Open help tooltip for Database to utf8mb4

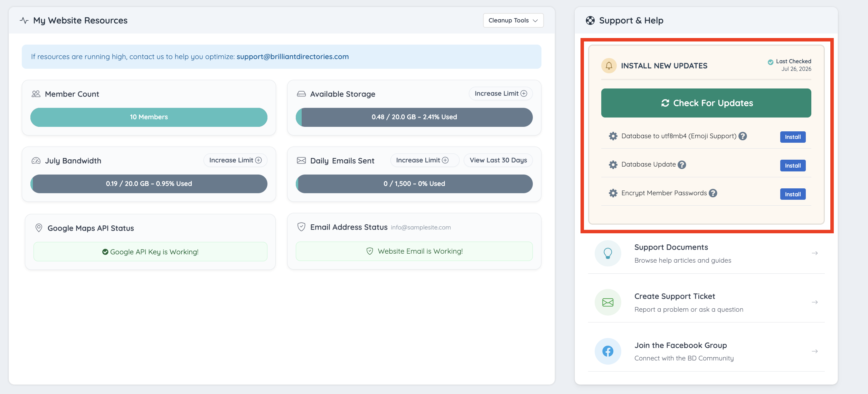coord(743,136)
